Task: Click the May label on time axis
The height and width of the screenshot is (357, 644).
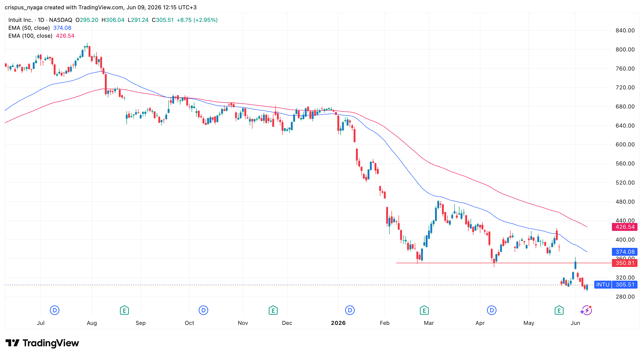Action: tap(529, 323)
